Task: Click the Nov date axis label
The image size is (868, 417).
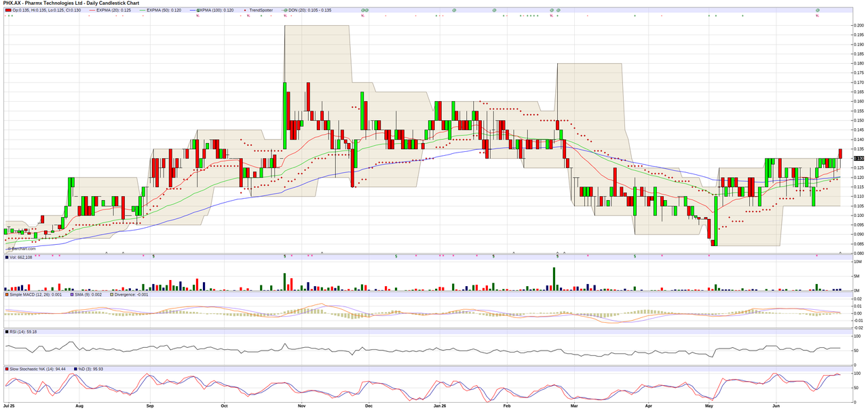Action: point(301,405)
